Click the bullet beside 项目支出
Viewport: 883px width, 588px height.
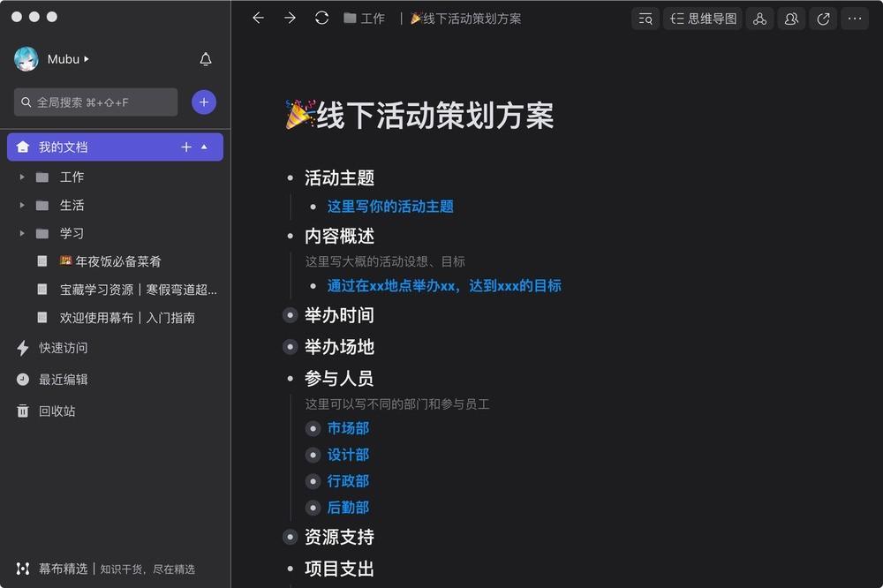pos(290,569)
